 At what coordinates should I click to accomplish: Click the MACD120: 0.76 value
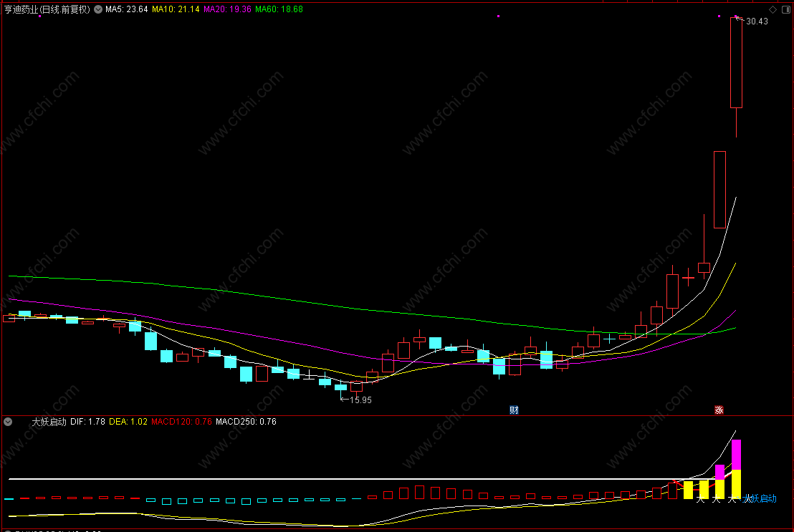pyautogui.click(x=181, y=422)
